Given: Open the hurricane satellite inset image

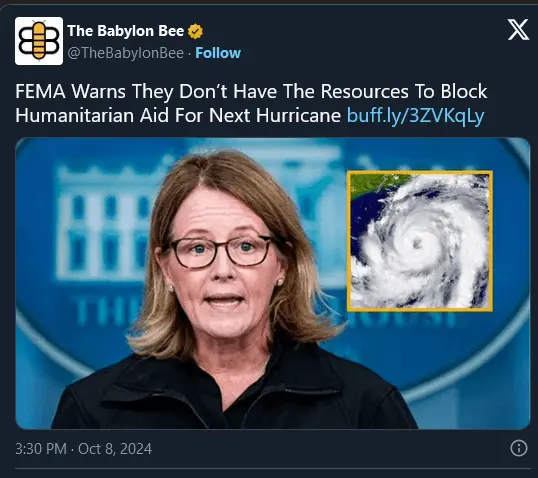Looking at the screenshot, I should point(420,241).
